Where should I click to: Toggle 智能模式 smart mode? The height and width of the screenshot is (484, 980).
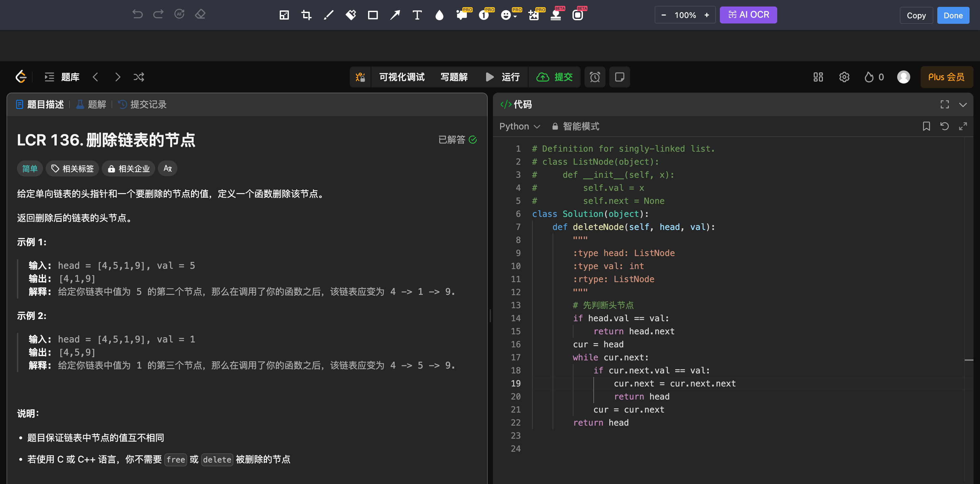576,126
